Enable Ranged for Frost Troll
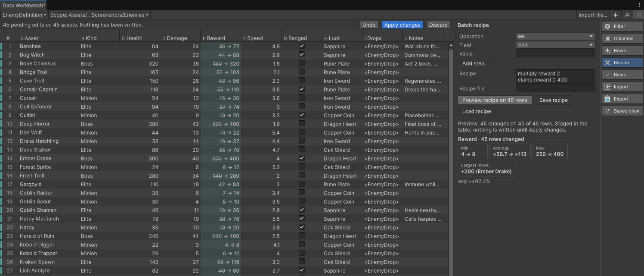Image resolution: width=644 pixels, height=276 pixels. pos(302,175)
